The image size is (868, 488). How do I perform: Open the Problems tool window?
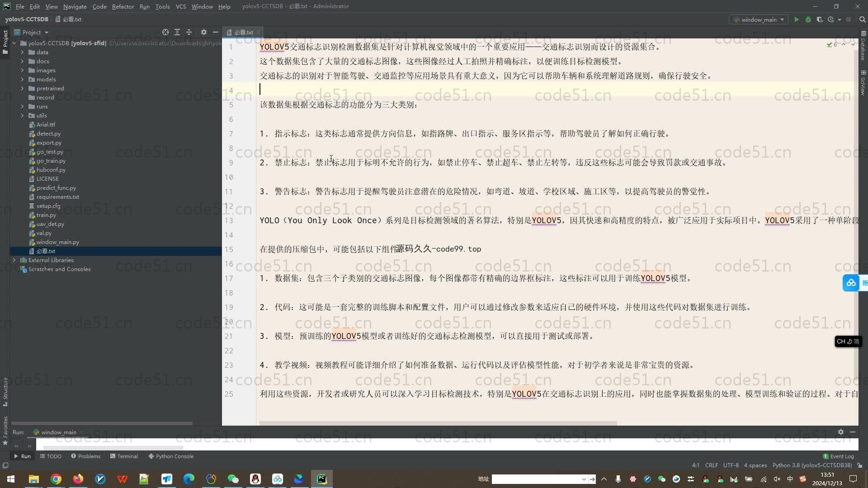click(x=85, y=456)
